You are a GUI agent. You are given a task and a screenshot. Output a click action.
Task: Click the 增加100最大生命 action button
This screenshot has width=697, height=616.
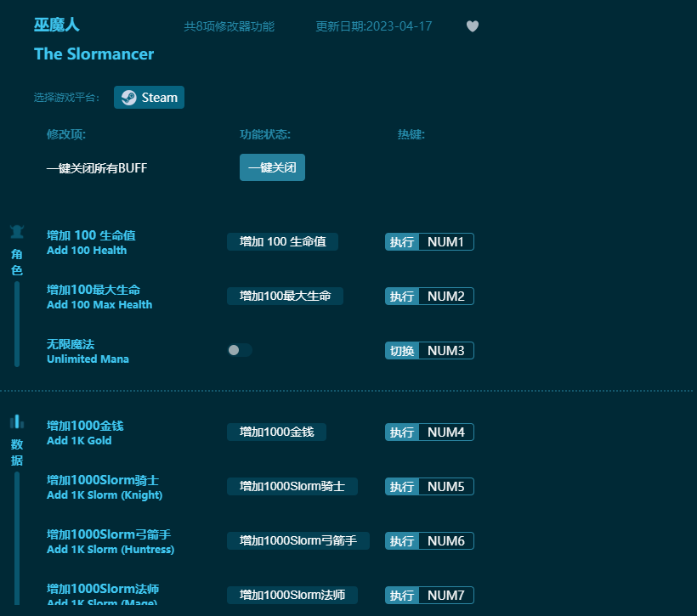(x=285, y=296)
